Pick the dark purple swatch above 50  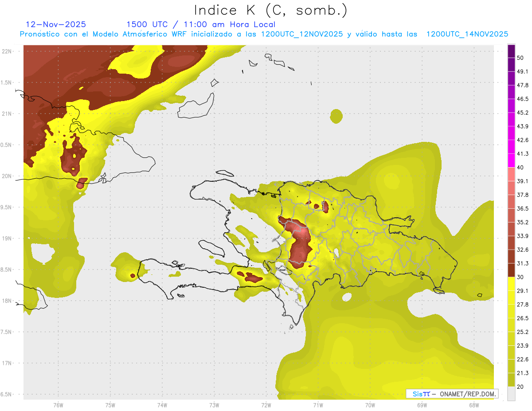[x=511, y=51]
